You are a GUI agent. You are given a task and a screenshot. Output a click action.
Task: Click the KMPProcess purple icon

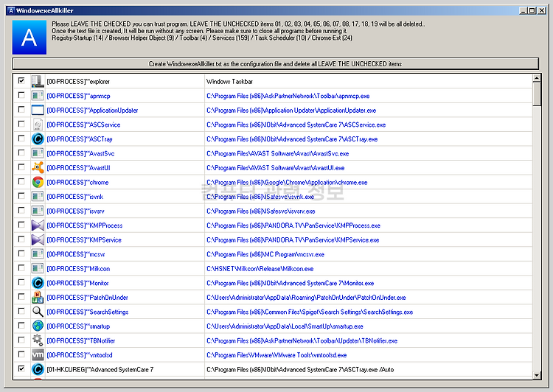coord(38,225)
